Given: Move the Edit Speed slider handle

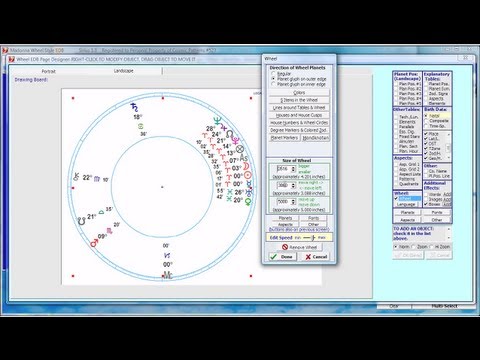Looking at the screenshot, I should pyautogui.click(x=313, y=238).
